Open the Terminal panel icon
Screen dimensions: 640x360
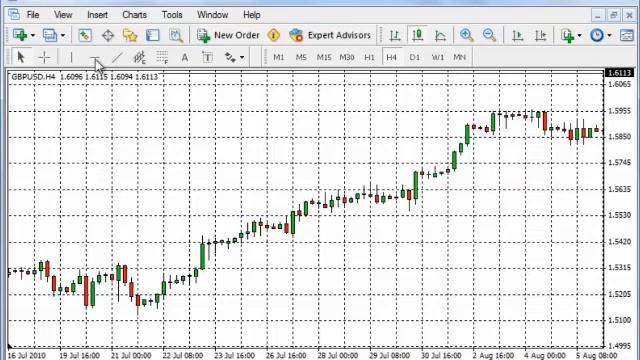pyautogui.click(x=153, y=36)
